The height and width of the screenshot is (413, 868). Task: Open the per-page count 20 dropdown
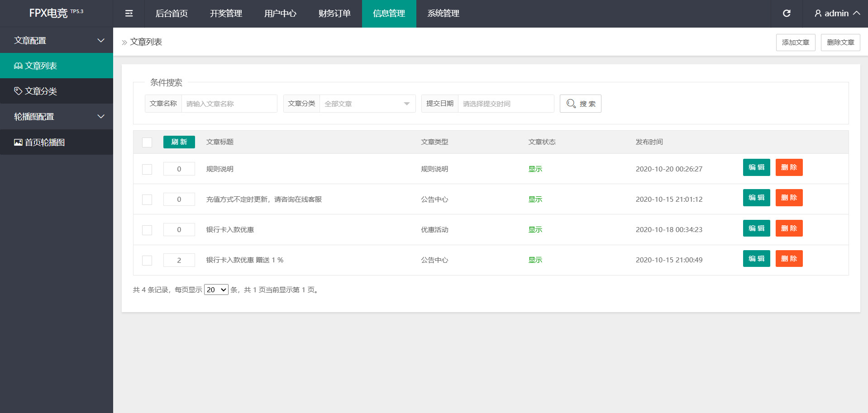(216, 290)
